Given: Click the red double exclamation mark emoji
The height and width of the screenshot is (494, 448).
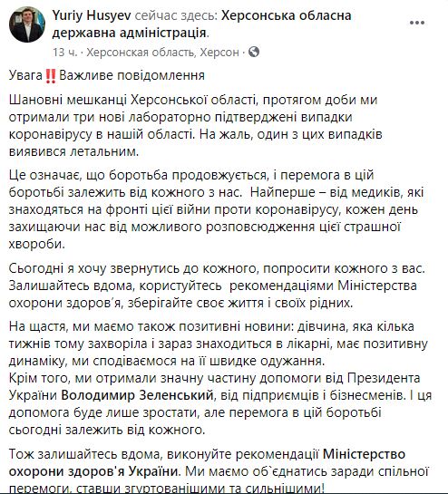Looking at the screenshot, I should click(x=51, y=76).
